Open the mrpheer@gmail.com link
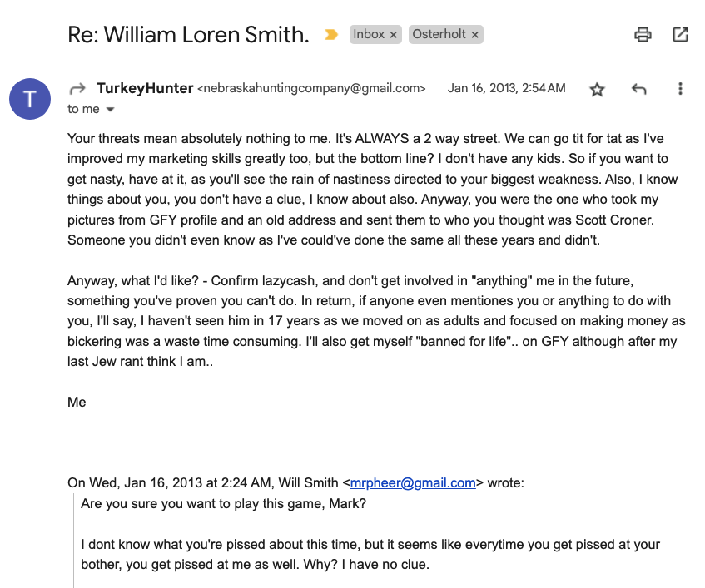Screen dimensions: 705x588 tap(413, 483)
